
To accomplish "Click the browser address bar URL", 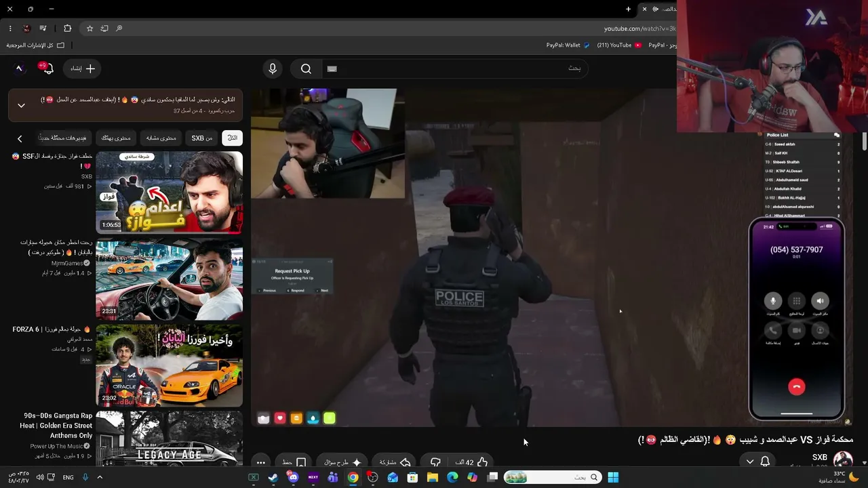I will [639, 28].
